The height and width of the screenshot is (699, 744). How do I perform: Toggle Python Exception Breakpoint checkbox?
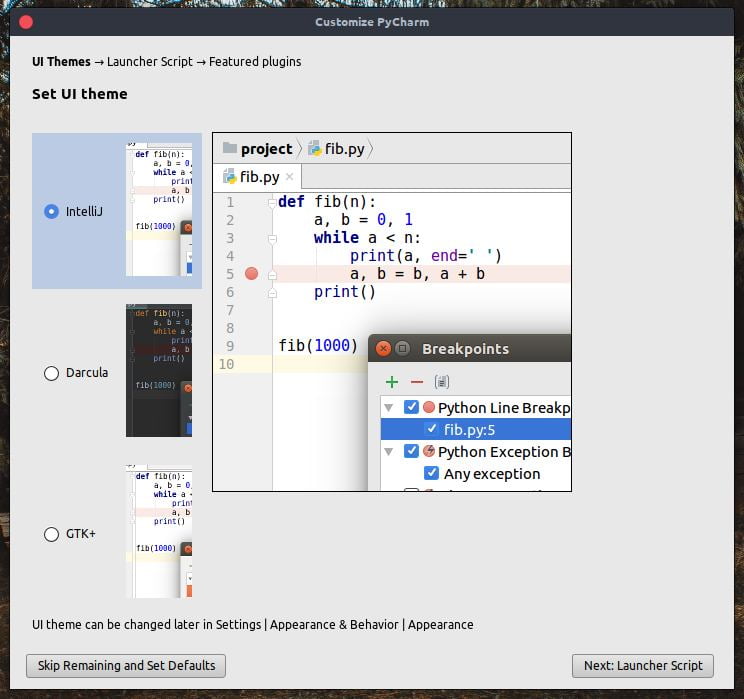pyautogui.click(x=411, y=451)
